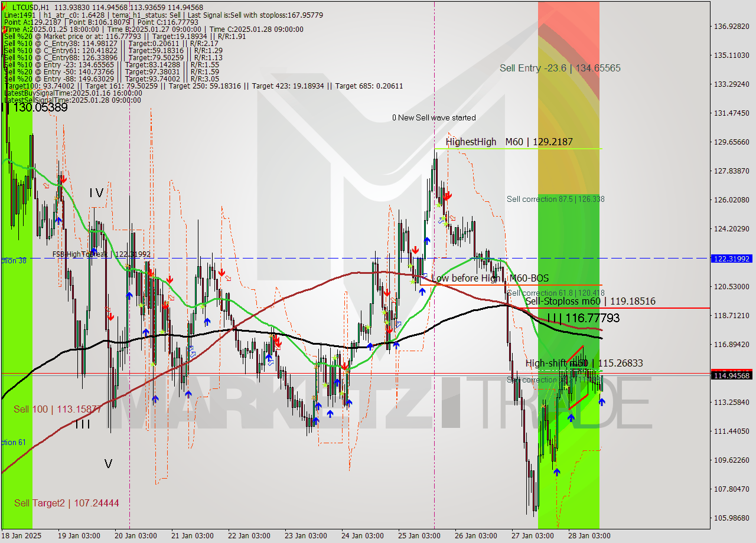Click 124.20290 on the price scale
This screenshot has height=543, width=756.
[x=731, y=228]
